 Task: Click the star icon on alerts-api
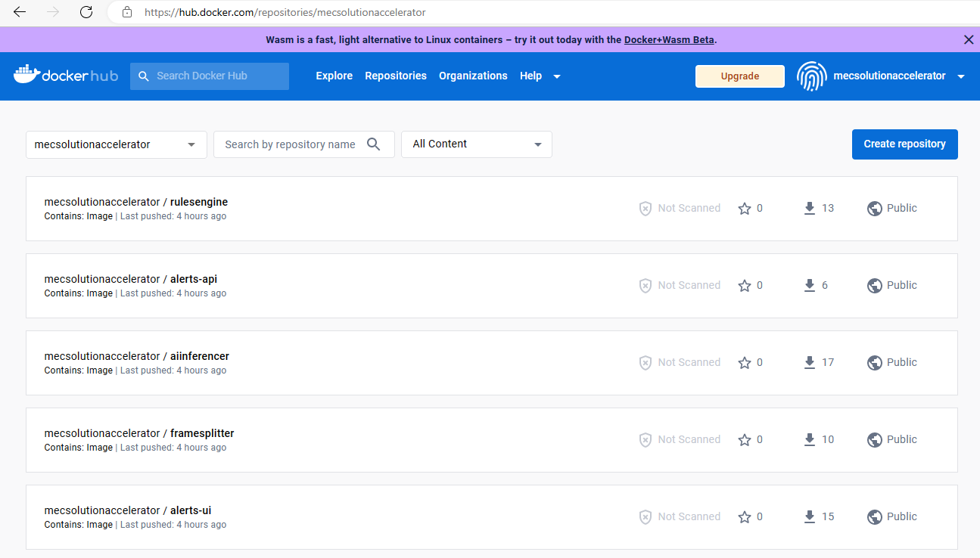pos(744,285)
